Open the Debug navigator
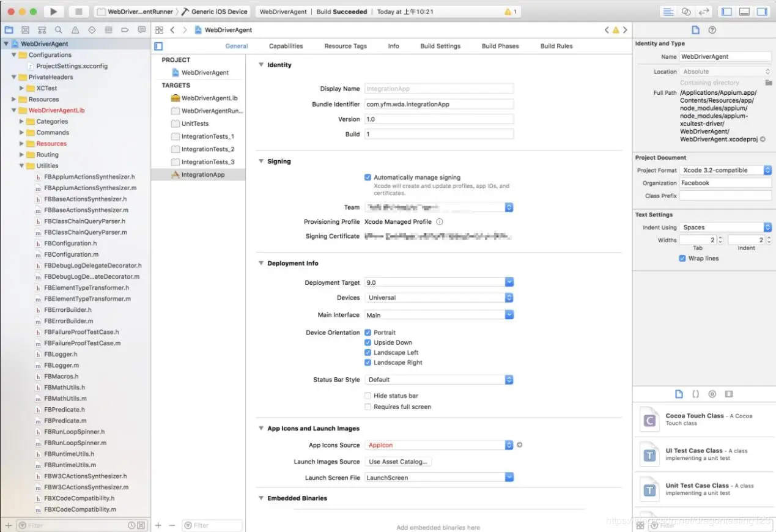The width and height of the screenshot is (776, 532). [x=108, y=29]
